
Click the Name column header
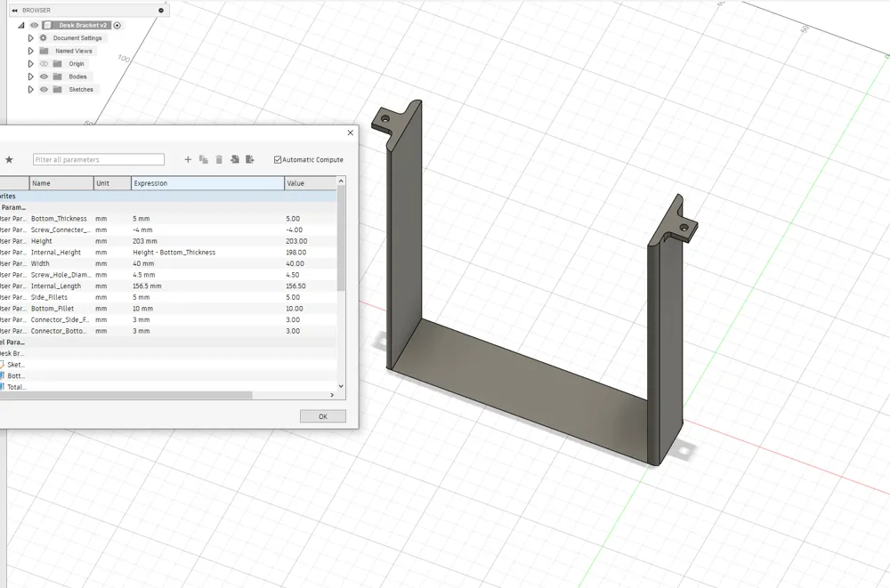pyautogui.click(x=61, y=182)
